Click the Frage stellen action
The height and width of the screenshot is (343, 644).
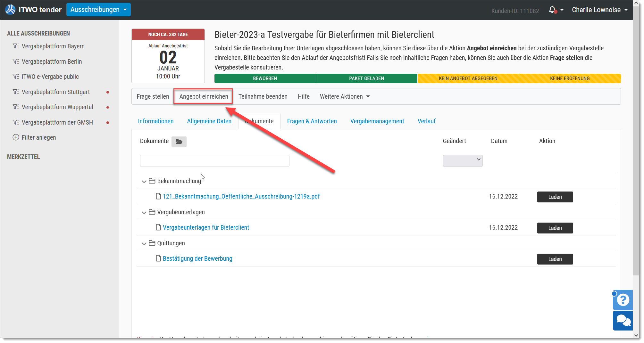[153, 96]
